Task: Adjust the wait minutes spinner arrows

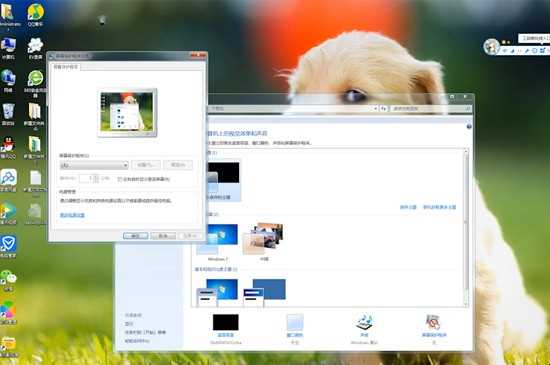Action: [x=96, y=178]
